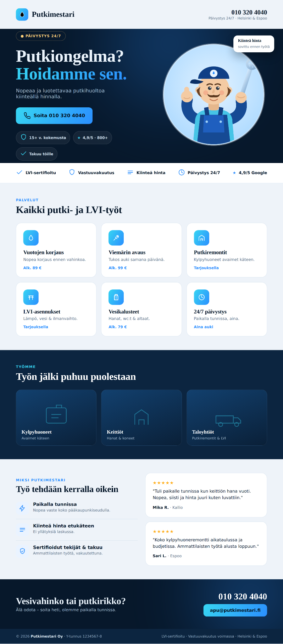
Task: Click the five stars on Sari L. review
Action: coord(163,532)
